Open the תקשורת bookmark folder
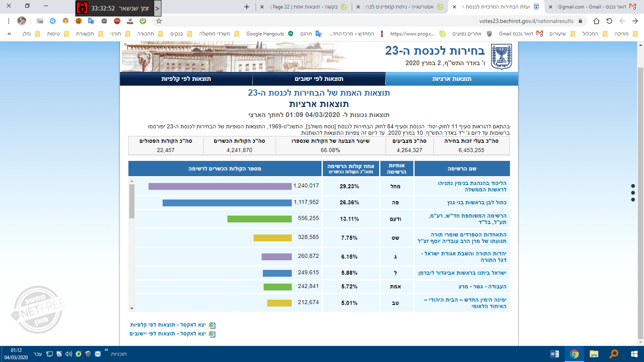 coord(89,34)
